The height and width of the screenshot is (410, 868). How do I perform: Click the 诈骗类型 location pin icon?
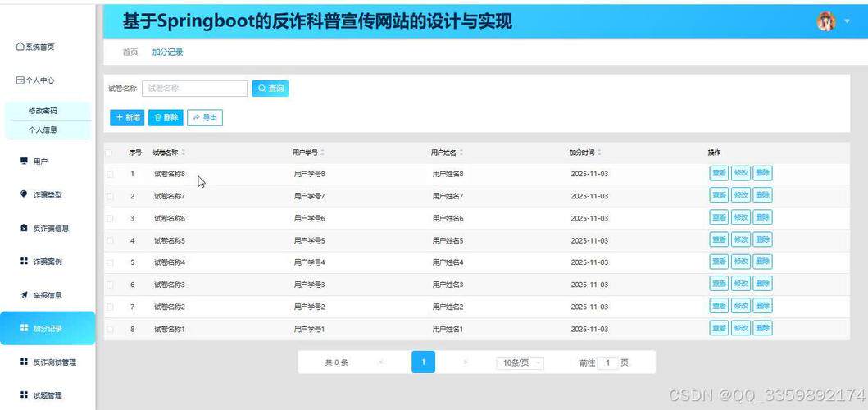tap(23, 194)
